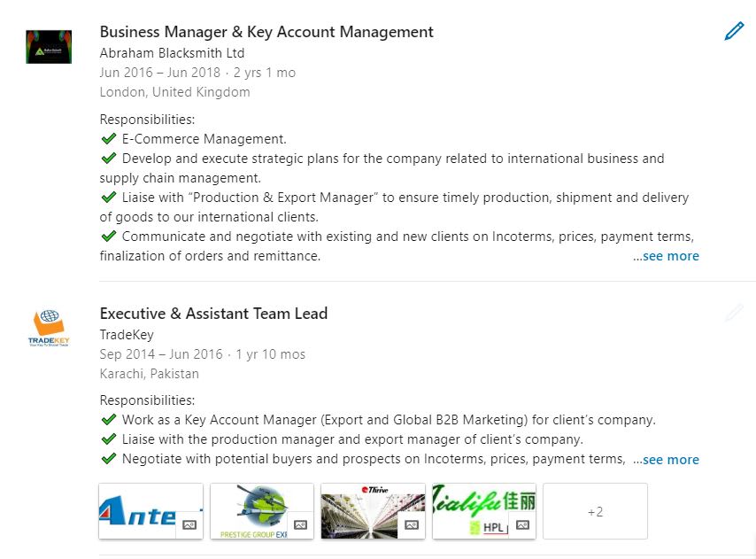Image resolution: width=756 pixels, height=559 pixels.
Task: Click the Business Manager & Key Account Management title
Action: click(266, 32)
